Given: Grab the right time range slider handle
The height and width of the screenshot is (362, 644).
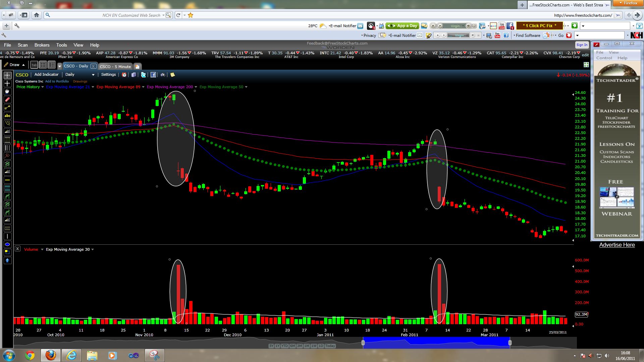Looking at the screenshot, I should (x=510, y=343).
